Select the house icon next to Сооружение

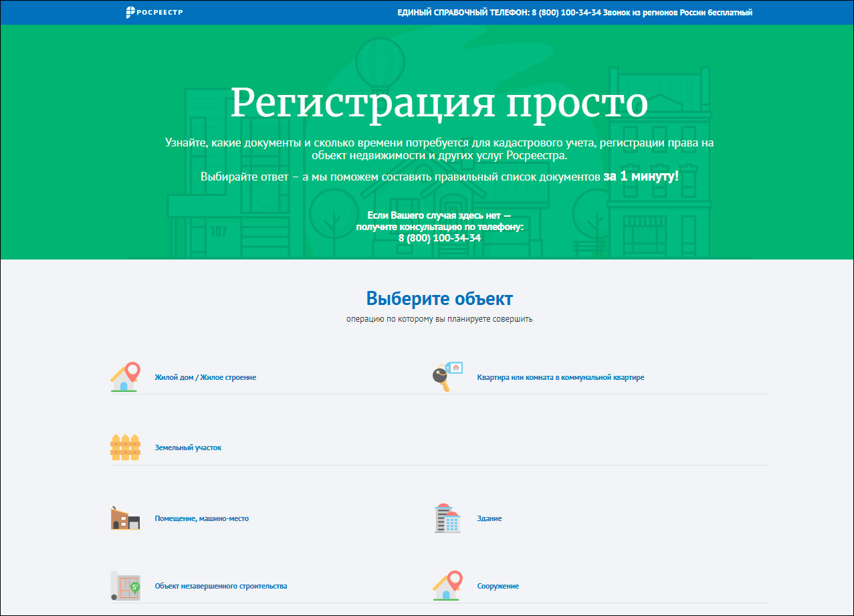click(x=447, y=586)
